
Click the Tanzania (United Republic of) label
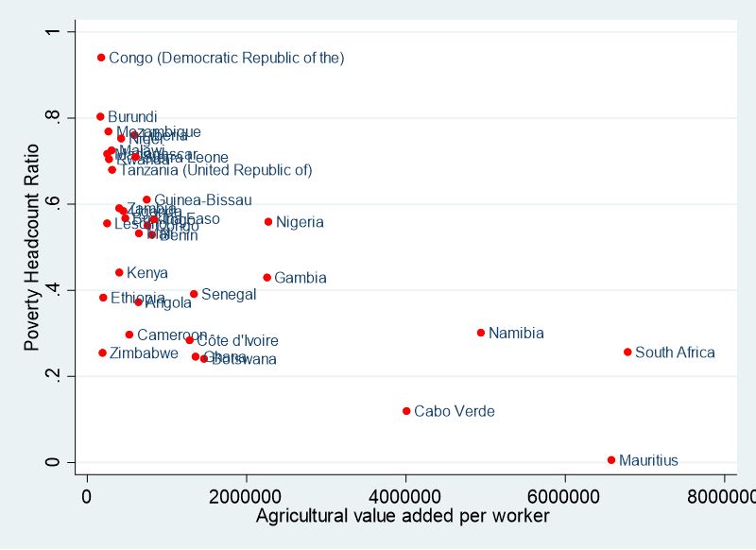click(215, 171)
